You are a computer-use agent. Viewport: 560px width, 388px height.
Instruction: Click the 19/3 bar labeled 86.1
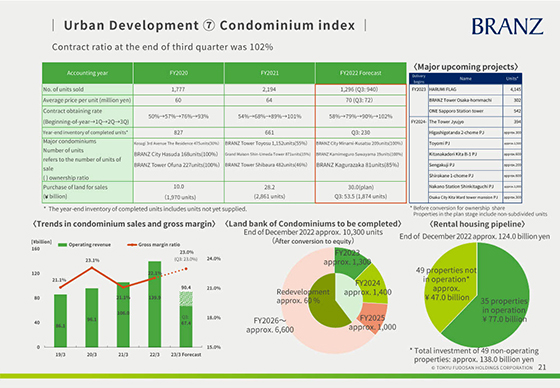(x=60, y=321)
